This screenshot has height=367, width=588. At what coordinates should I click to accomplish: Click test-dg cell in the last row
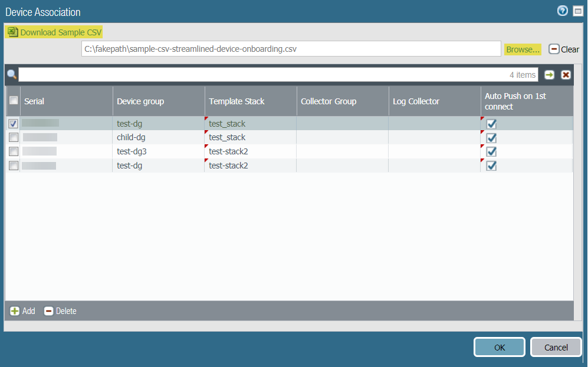(x=159, y=166)
